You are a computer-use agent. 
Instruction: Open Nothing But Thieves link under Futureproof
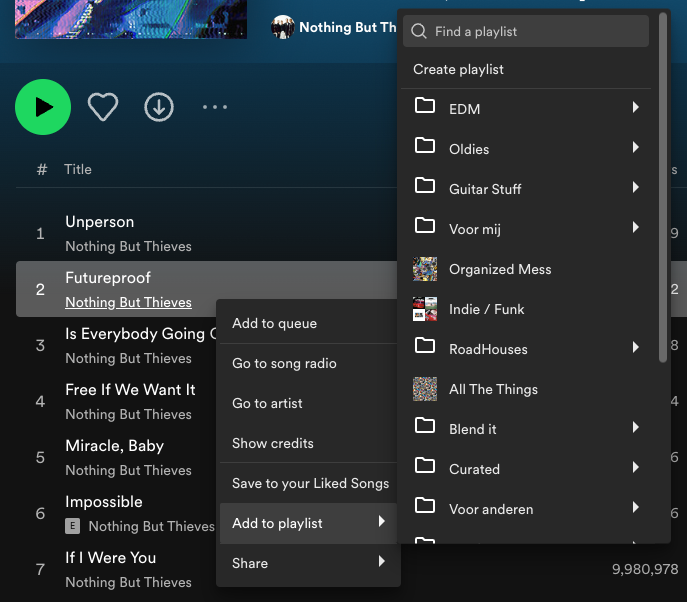tap(128, 302)
